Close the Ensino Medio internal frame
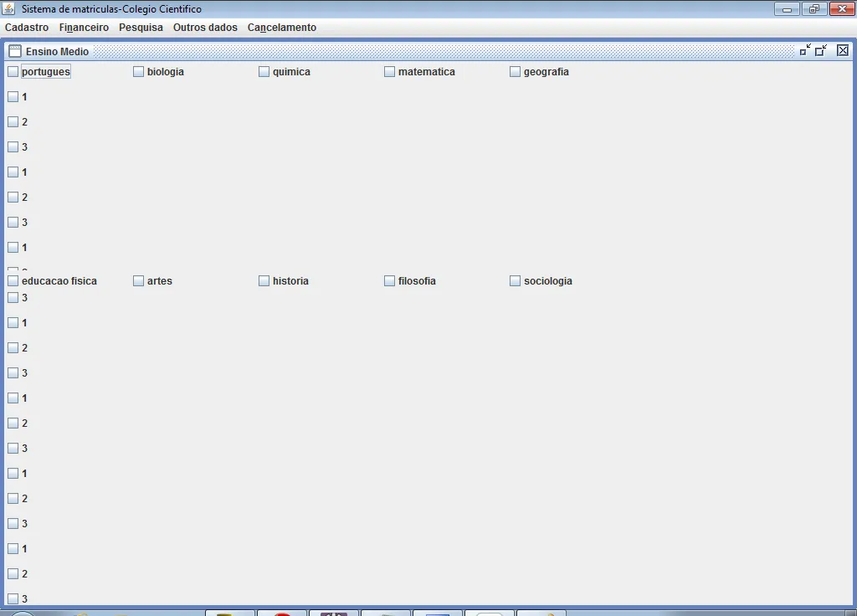 (x=843, y=51)
